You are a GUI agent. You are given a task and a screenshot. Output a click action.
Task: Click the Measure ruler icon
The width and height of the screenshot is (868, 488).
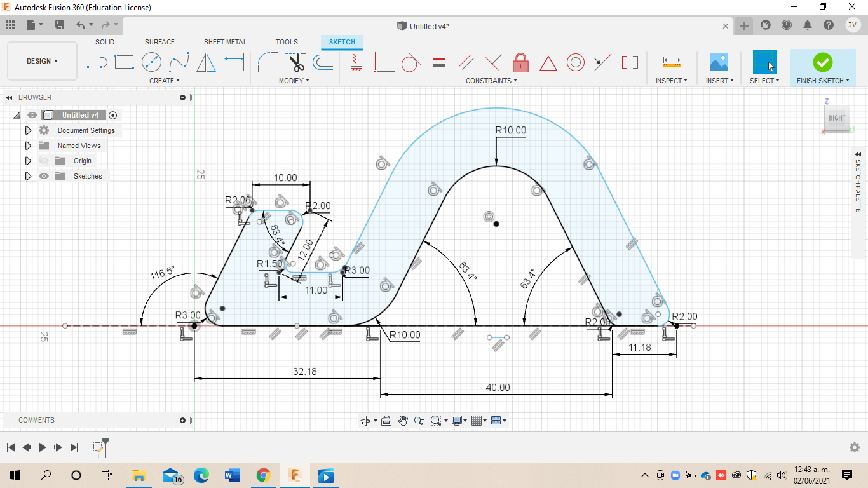(672, 62)
